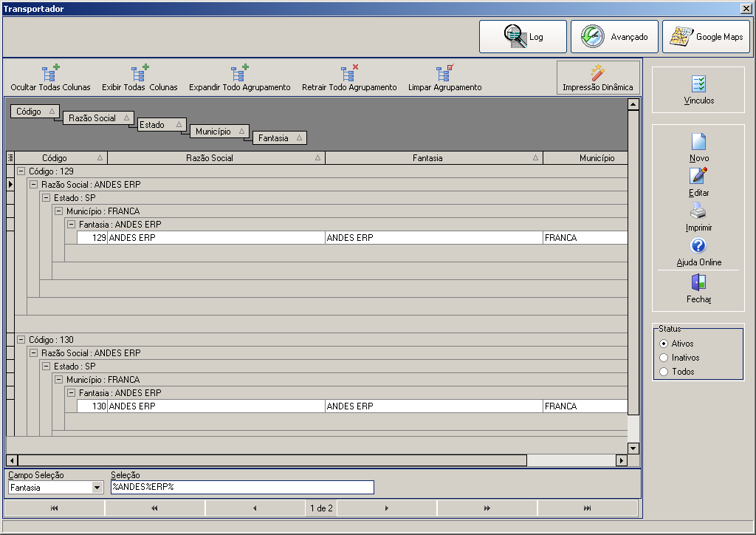Select the Todos status radio
This screenshot has width=756, height=535.
pyautogui.click(x=664, y=372)
